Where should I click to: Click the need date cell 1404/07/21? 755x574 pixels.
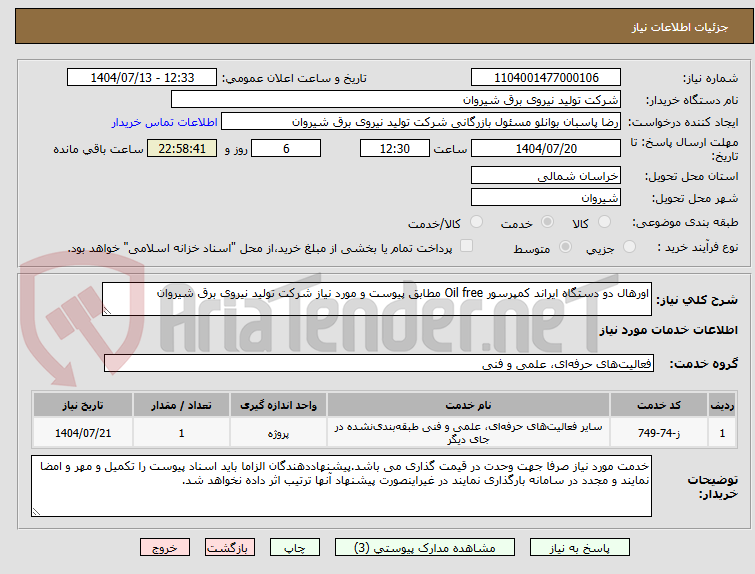click(83, 433)
